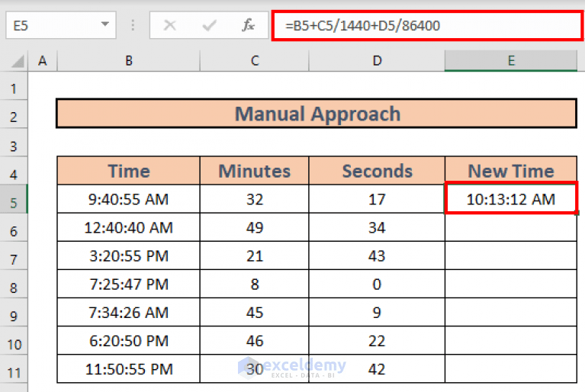Select Seconds cell containing 17

coord(377,199)
